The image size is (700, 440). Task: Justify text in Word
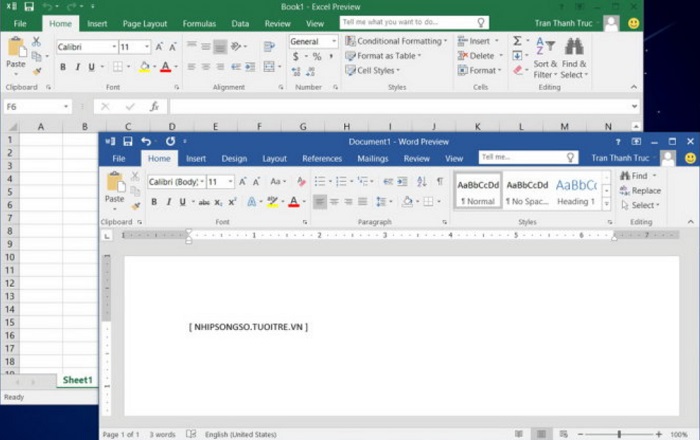pos(362,202)
